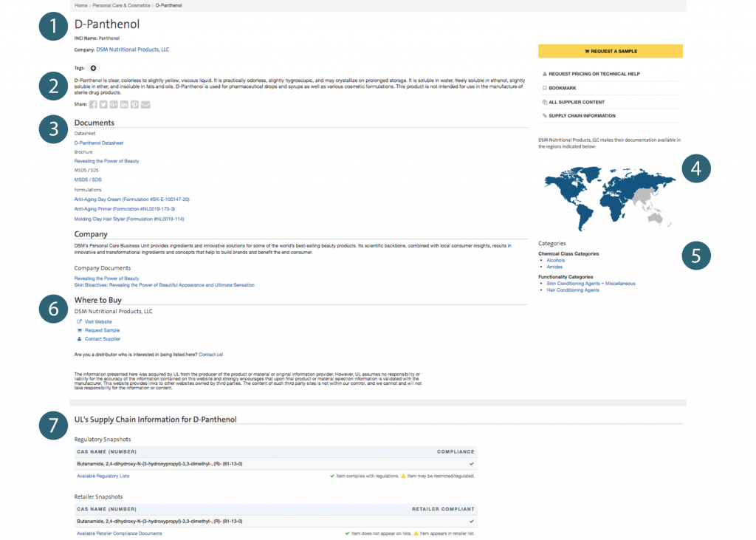Open Available Regulatory Lists
756x540 pixels.
coord(103,476)
